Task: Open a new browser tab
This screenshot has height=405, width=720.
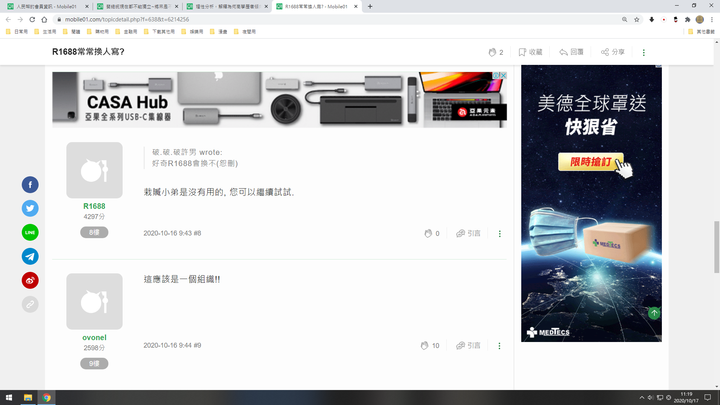Action: click(x=370, y=6)
